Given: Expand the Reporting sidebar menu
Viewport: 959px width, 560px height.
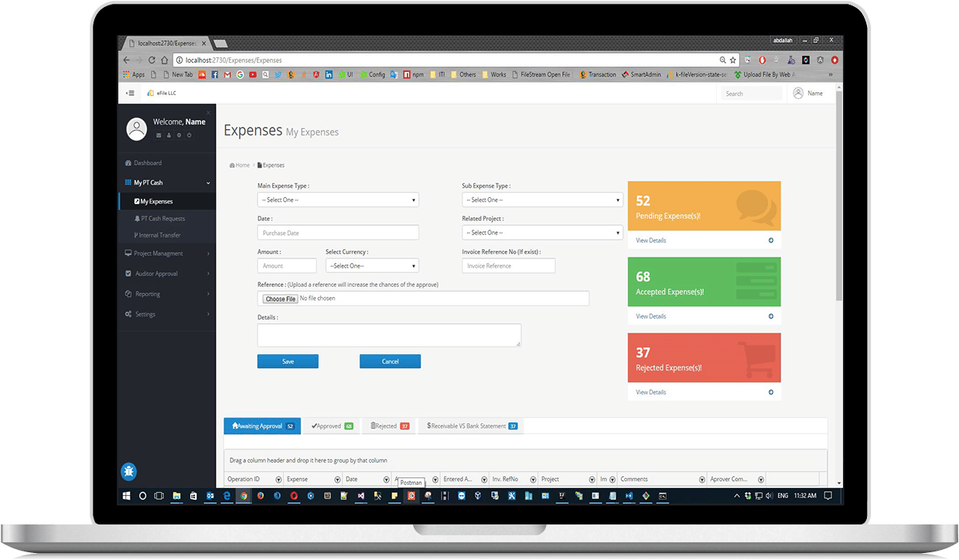Looking at the screenshot, I should (x=167, y=294).
